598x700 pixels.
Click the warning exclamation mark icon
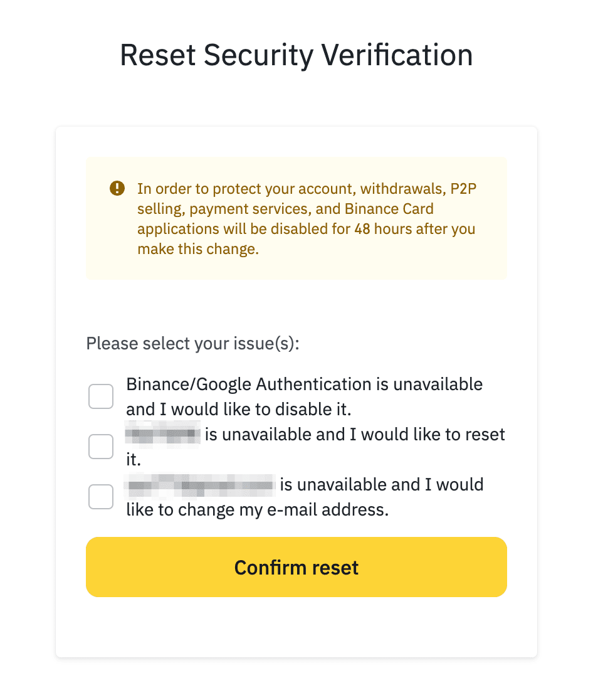tap(117, 188)
